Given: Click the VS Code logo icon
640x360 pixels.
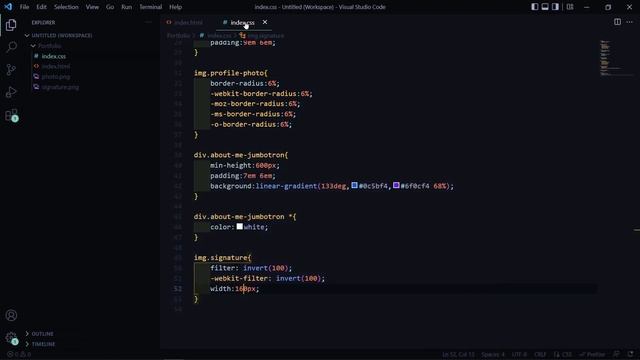Looking at the screenshot, I should [8, 7].
